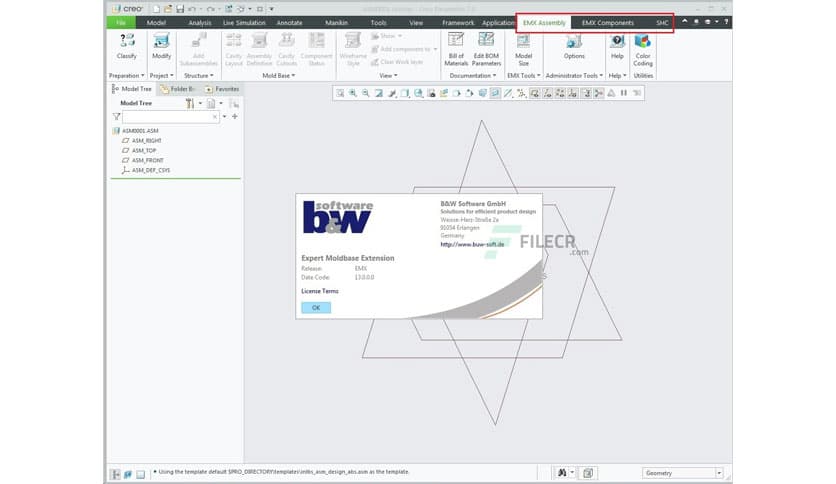Click the filter funnel icon in Model Tree
Viewport: 836px width, 484px height.
(116, 117)
